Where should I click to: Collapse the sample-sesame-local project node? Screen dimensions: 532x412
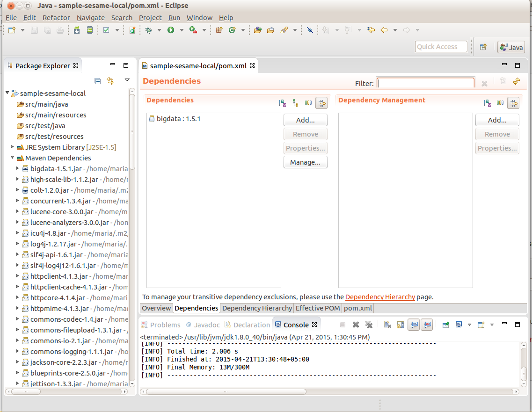tap(7, 93)
